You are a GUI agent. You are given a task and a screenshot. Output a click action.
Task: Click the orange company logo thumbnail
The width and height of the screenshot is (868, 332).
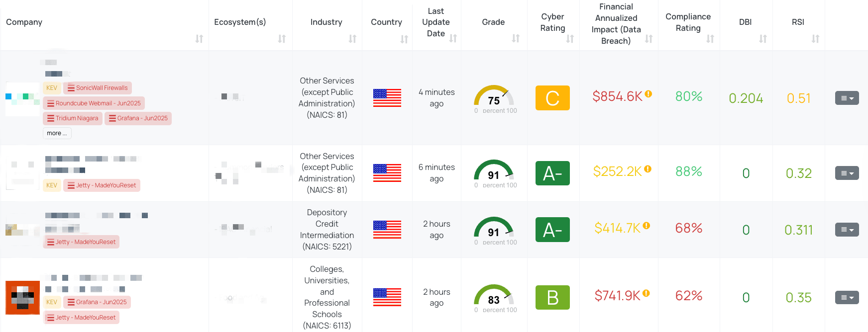(22, 297)
